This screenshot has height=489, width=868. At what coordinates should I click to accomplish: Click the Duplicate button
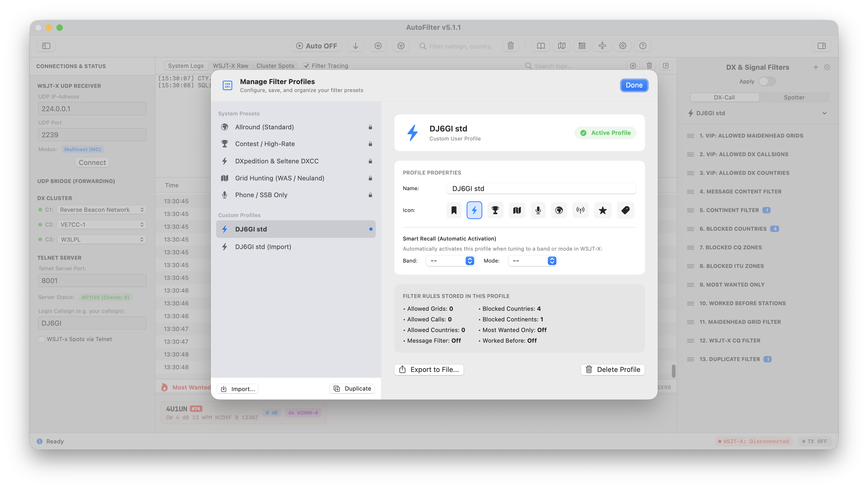[352, 389]
